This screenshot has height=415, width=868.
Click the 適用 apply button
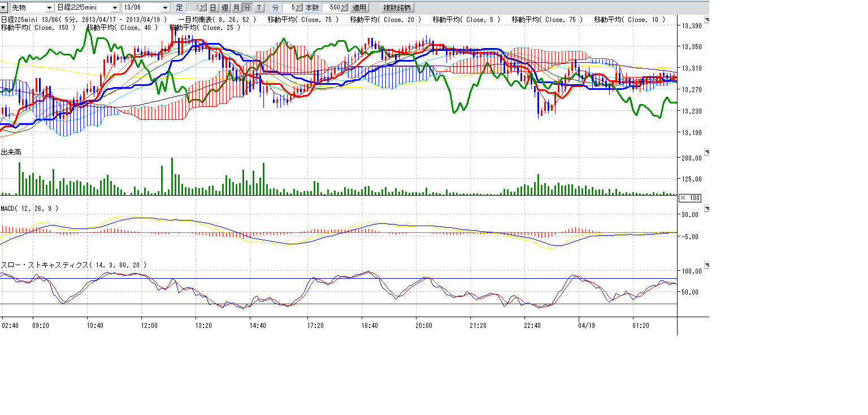coord(359,8)
